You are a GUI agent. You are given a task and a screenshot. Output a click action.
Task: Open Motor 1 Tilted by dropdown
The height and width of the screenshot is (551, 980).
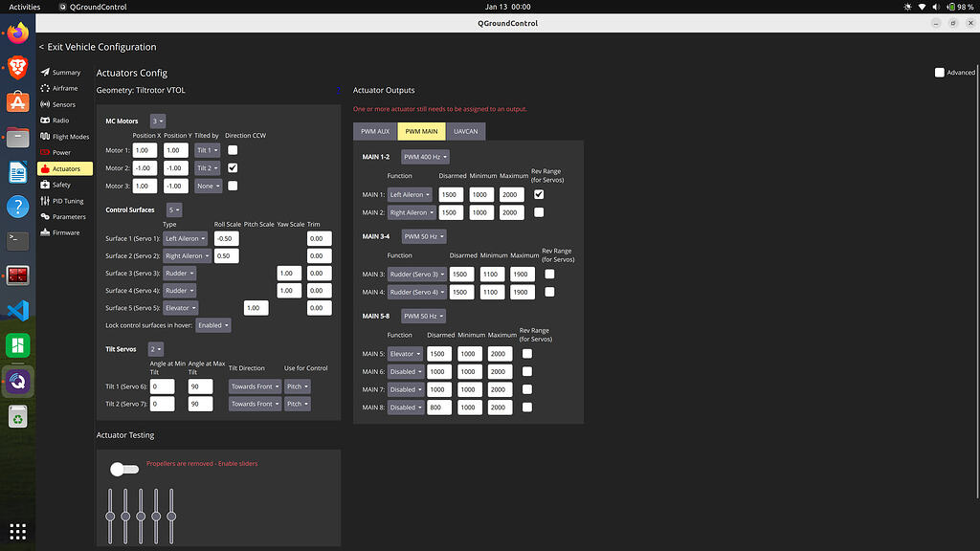[x=208, y=150]
